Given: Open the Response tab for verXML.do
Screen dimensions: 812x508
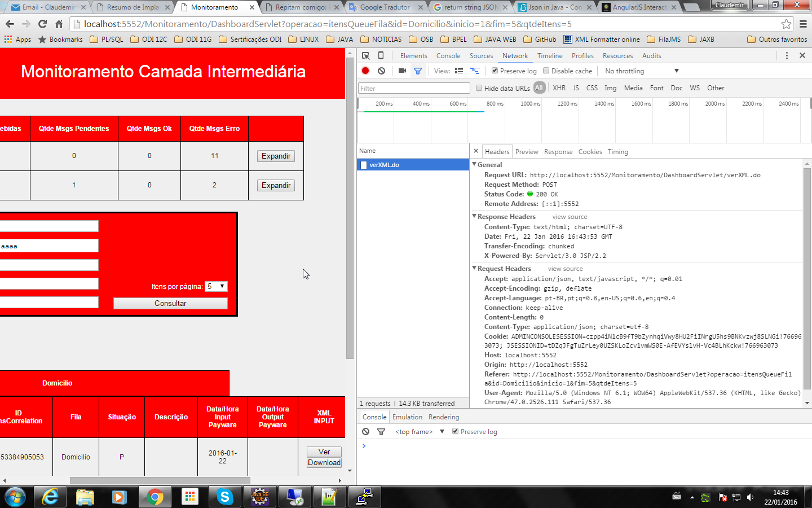Looking at the screenshot, I should (x=558, y=151).
